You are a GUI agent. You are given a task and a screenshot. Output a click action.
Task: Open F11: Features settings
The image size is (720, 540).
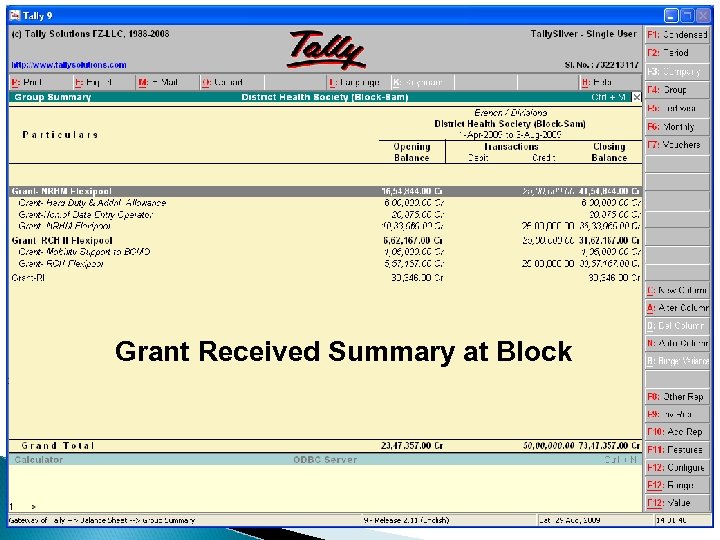point(677,450)
